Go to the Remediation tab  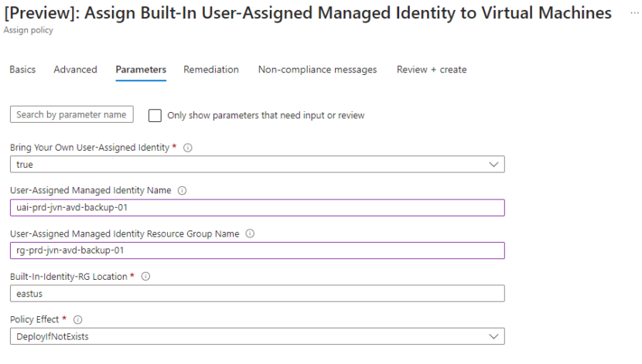211,70
